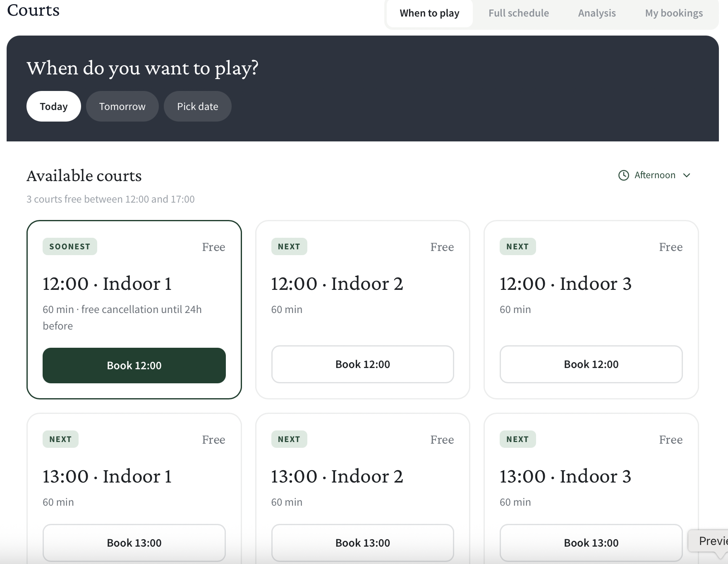Viewport: 728px width, 564px height.
Task: Click the '12:00 · Indoor 2' card title
Action: click(337, 284)
